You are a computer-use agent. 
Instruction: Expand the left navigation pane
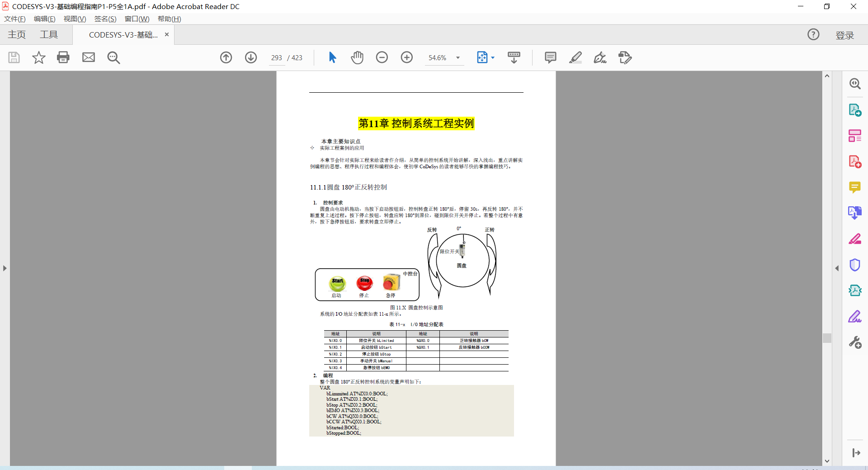[5, 268]
